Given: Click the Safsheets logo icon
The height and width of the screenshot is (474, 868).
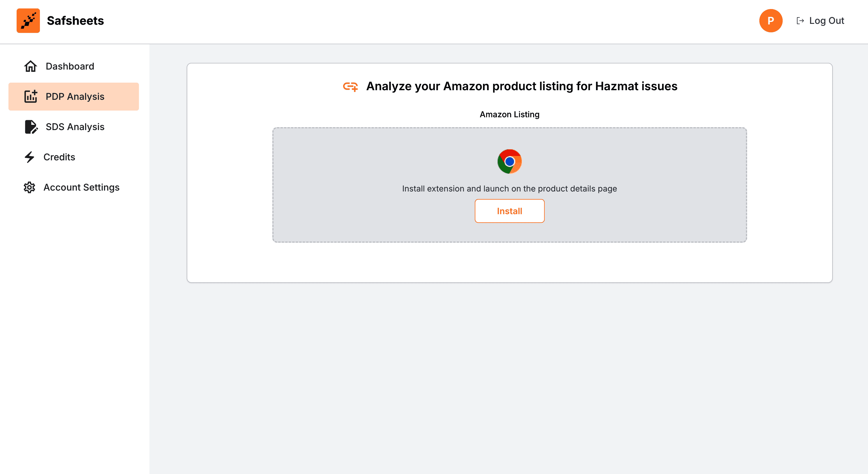Looking at the screenshot, I should point(28,21).
